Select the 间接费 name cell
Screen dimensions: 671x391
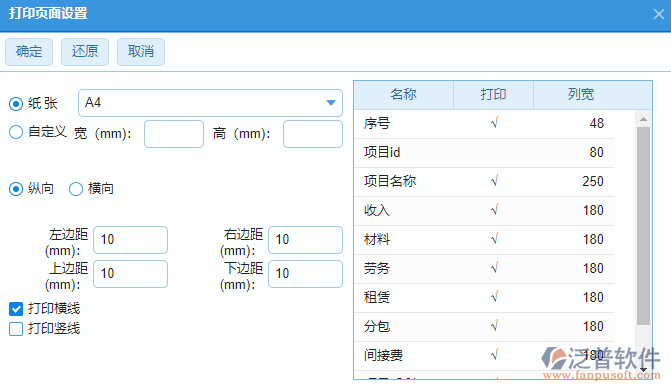(404, 355)
